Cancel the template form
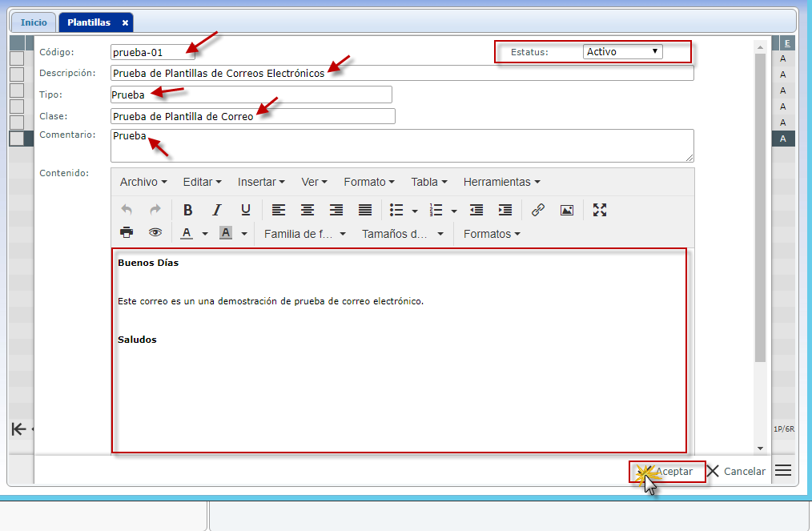 (x=736, y=472)
